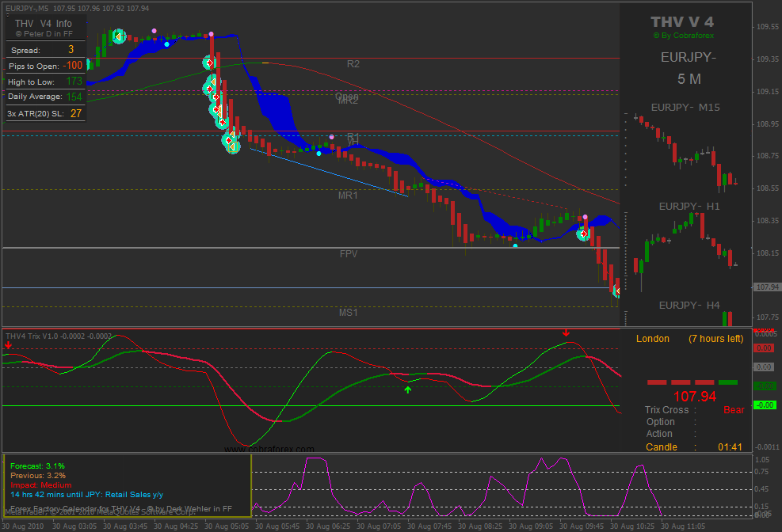Click the cyan dot below the blue band near 04:25

coord(166,44)
